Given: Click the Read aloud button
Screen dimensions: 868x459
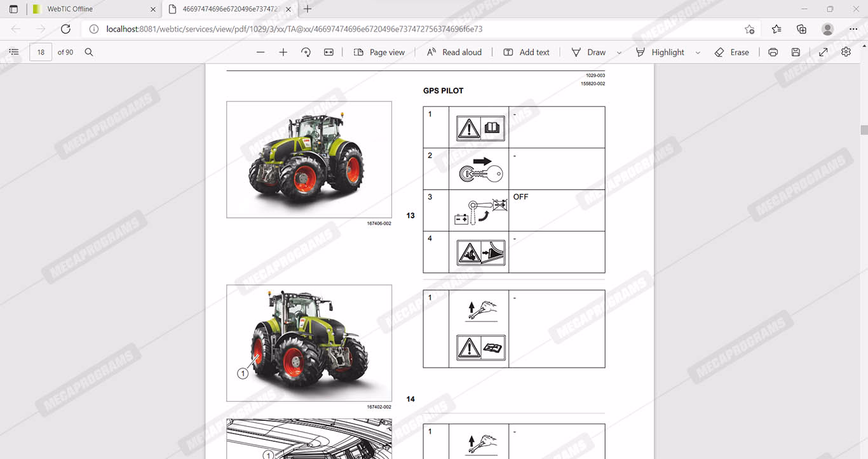Looking at the screenshot, I should click(x=454, y=52).
